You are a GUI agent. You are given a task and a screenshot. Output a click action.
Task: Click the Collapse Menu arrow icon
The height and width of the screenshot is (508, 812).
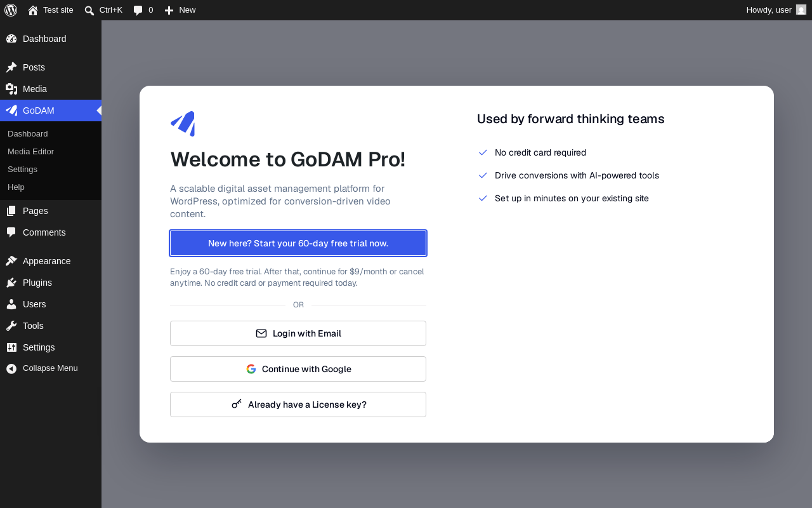tap(11, 368)
